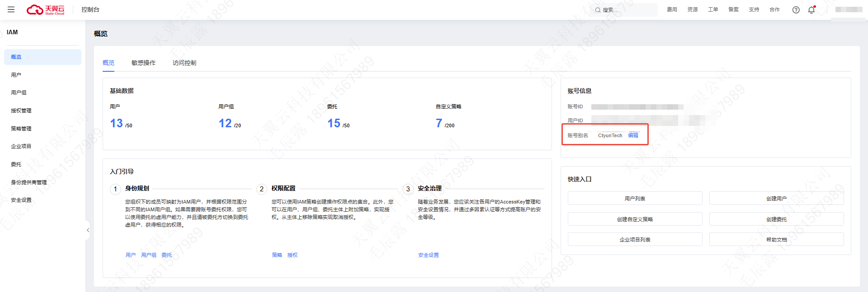Open 费用 in the top navigation

pos(672,9)
